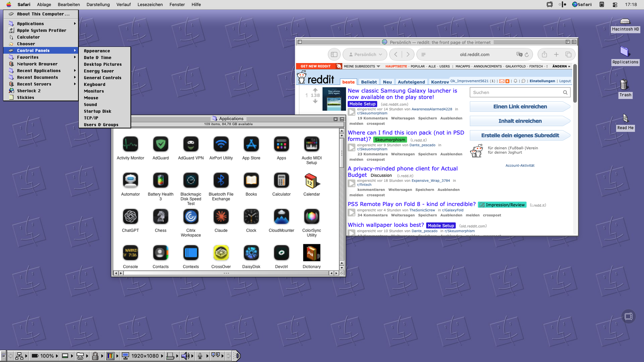Open the color depth Control Strip popup
This screenshot has height=362, width=644.
point(112,356)
